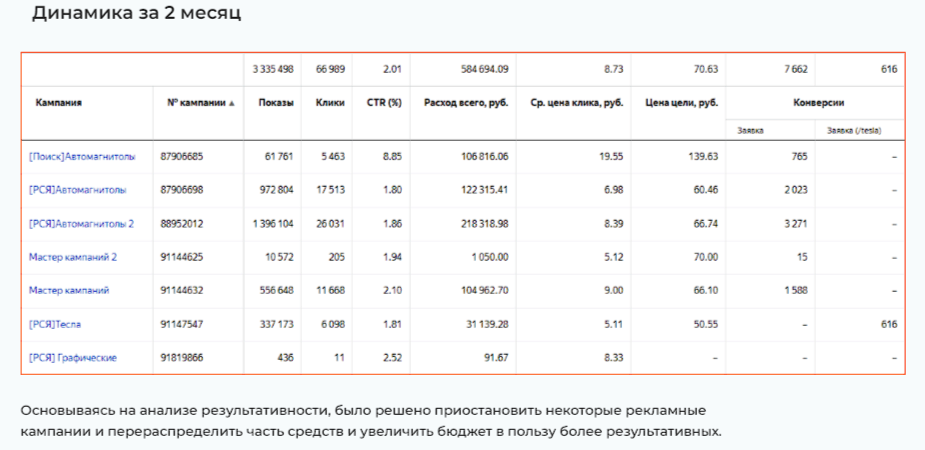Click the spend cell 218 318.98
The width and height of the screenshot is (925, 450).
tap(484, 224)
